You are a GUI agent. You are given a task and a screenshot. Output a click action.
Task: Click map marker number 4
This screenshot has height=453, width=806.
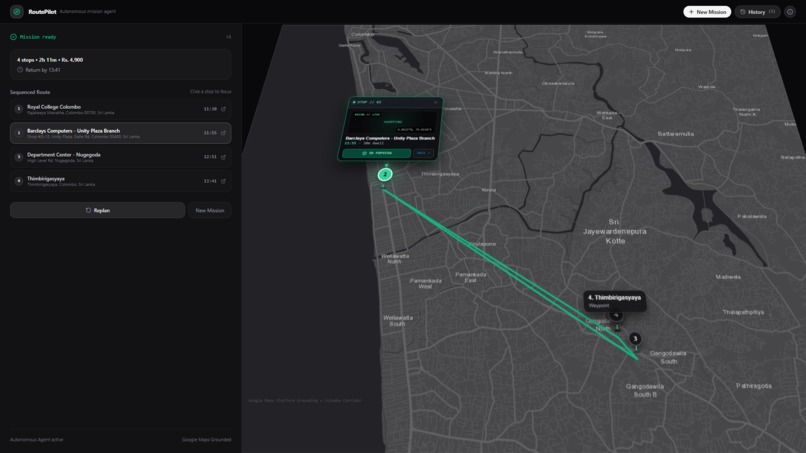(x=616, y=315)
